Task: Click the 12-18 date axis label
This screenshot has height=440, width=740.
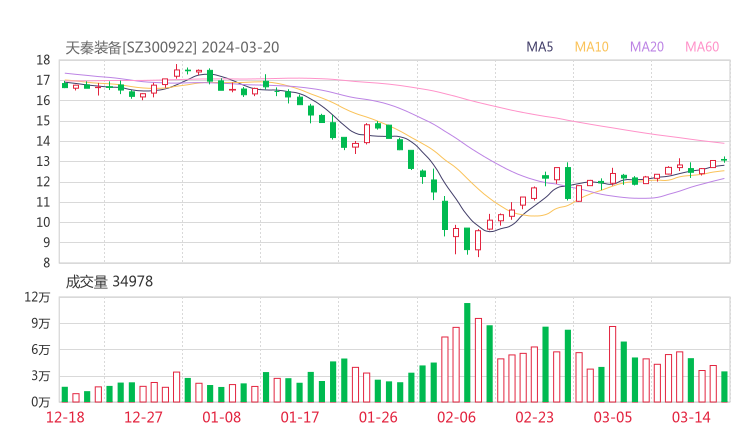Action: (65, 417)
